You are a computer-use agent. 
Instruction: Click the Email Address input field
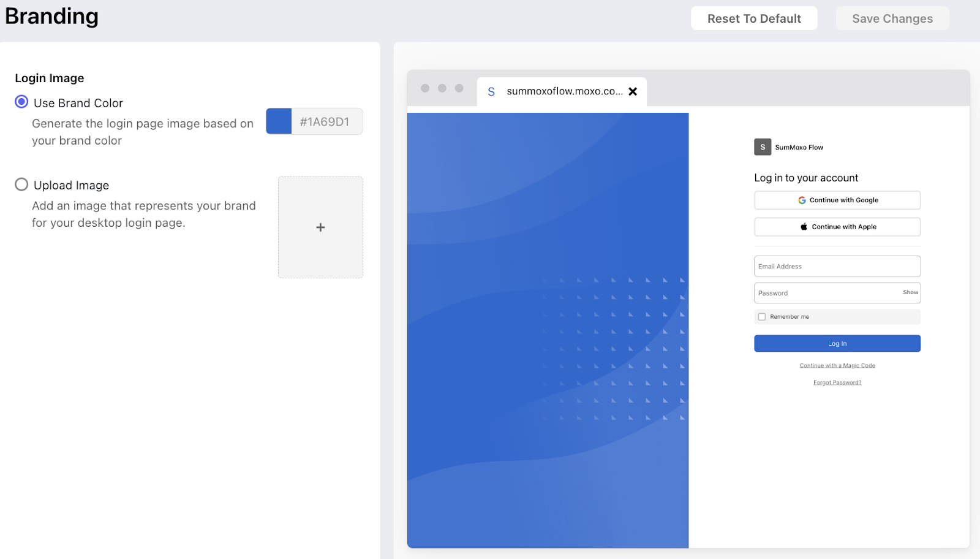click(x=837, y=266)
